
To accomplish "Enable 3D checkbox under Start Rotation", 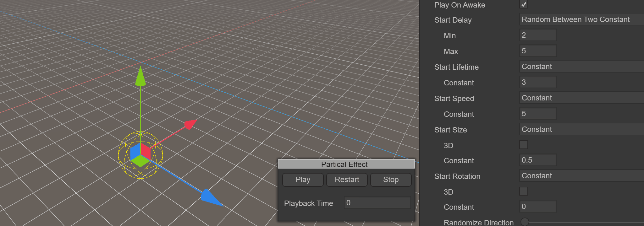I will (x=523, y=191).
